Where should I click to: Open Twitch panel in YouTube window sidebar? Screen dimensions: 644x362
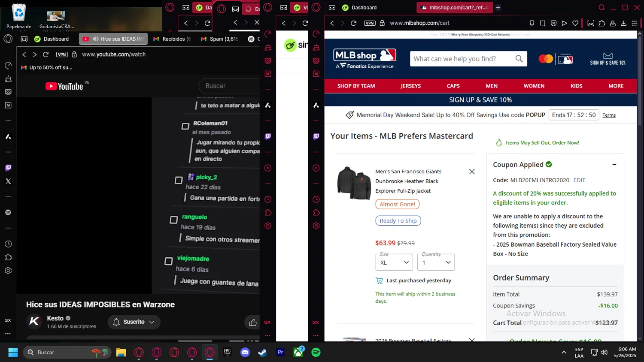8,168
